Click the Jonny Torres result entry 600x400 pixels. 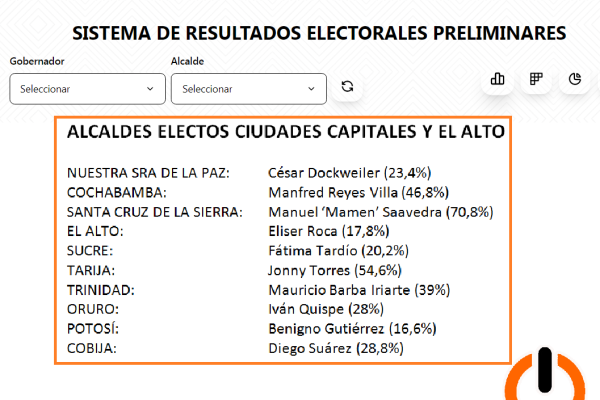point(335,270)
